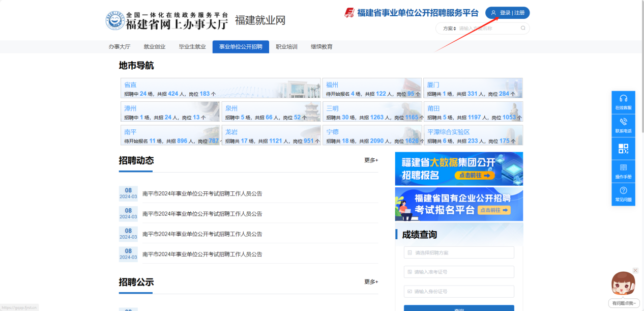644x311 pixels.
Task: Open the 常见问题 FAQ icon
Action: [623, 194]
